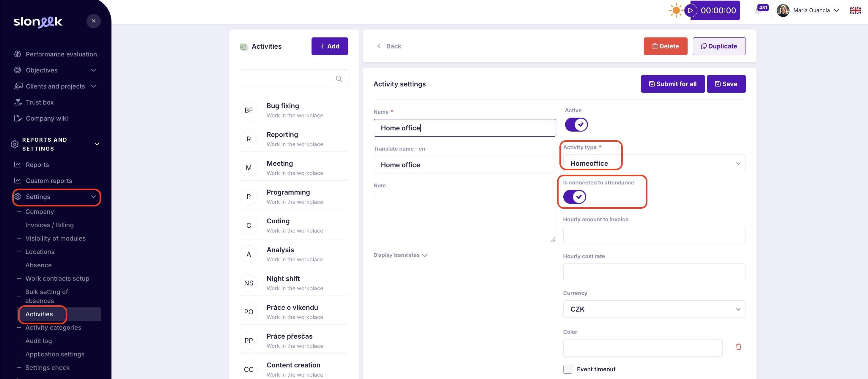Go to Audit log settings item
Screen dimensions: 868x379
[38, 341]
